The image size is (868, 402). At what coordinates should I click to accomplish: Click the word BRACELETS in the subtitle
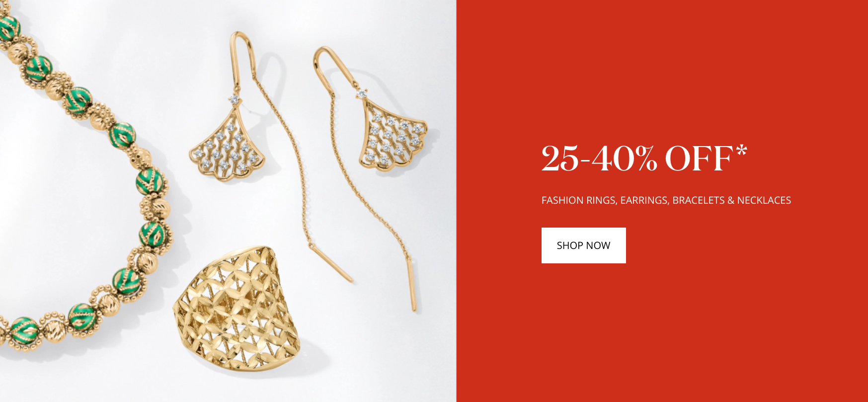point(699,200)
